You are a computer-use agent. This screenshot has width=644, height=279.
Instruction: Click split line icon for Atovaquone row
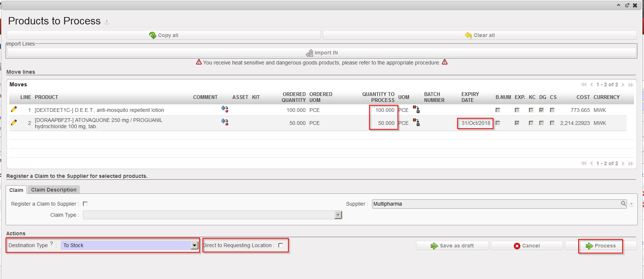pos(416,122)
